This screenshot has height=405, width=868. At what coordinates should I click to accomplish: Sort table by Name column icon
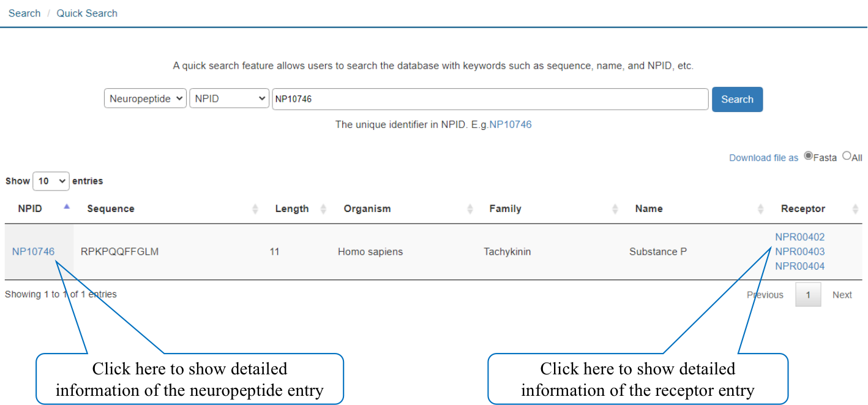pos(761,209)
